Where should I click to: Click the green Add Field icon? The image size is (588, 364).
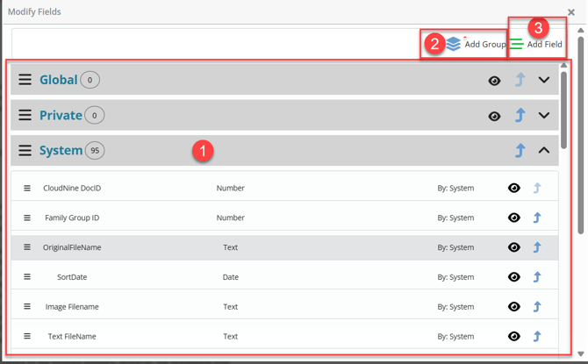(518, 44)
